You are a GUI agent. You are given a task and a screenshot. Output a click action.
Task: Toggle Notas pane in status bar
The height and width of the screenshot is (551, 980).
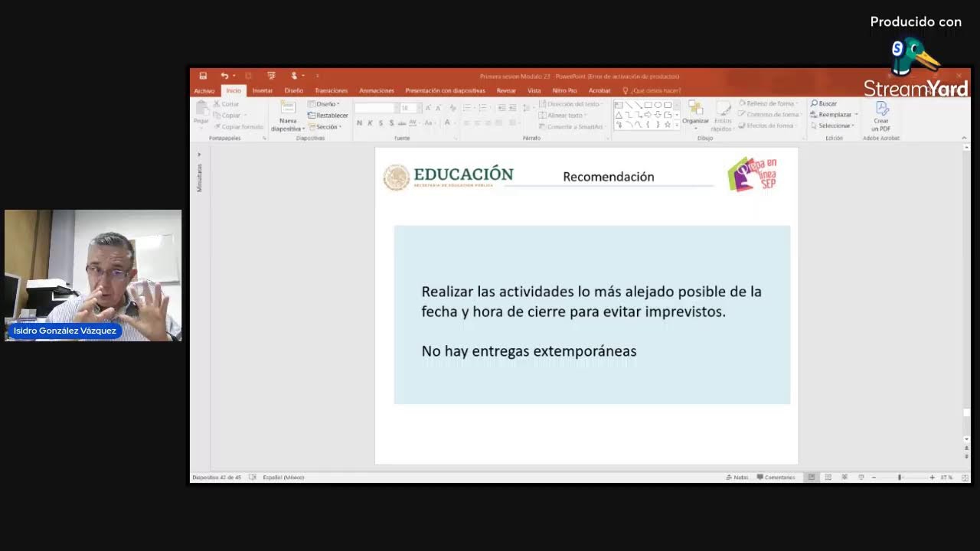click(737, 477)
